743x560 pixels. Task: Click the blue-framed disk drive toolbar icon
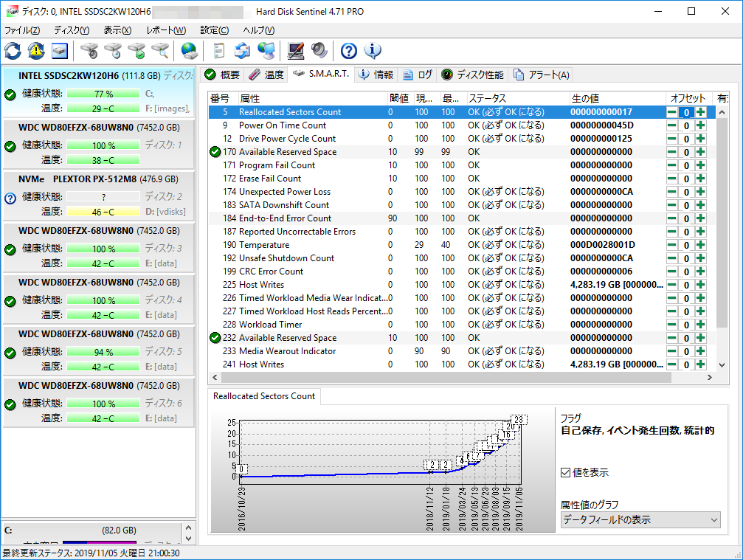pos(60,51)
